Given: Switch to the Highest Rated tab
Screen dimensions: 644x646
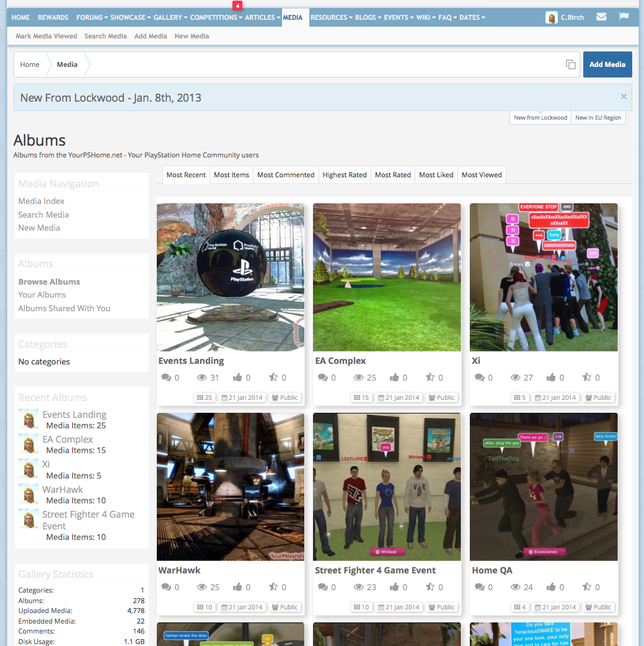Looking at the screenshot, I should (345, 175).
